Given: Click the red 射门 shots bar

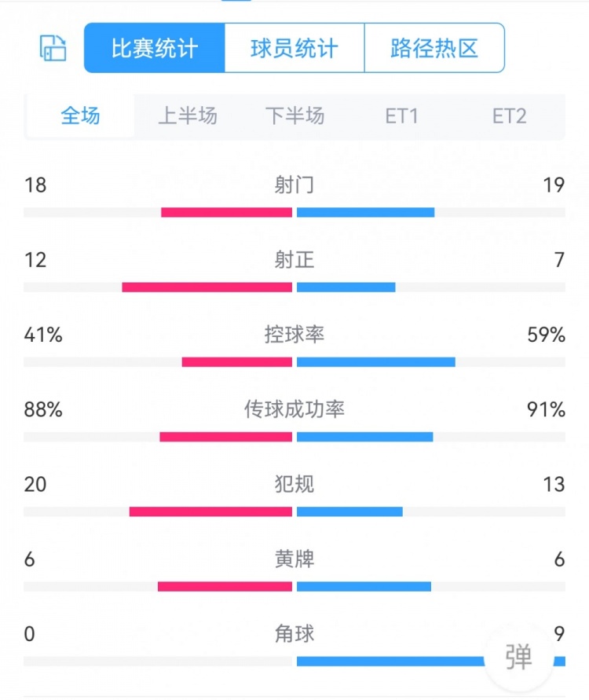Looking at the screenshot, I should click(x=226, y=212).
